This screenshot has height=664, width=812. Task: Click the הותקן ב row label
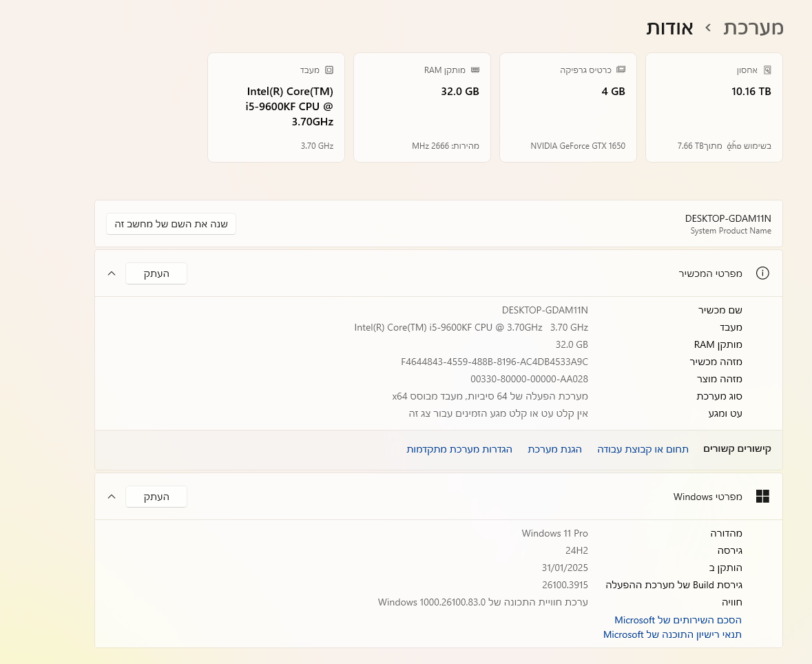[725, 568]
